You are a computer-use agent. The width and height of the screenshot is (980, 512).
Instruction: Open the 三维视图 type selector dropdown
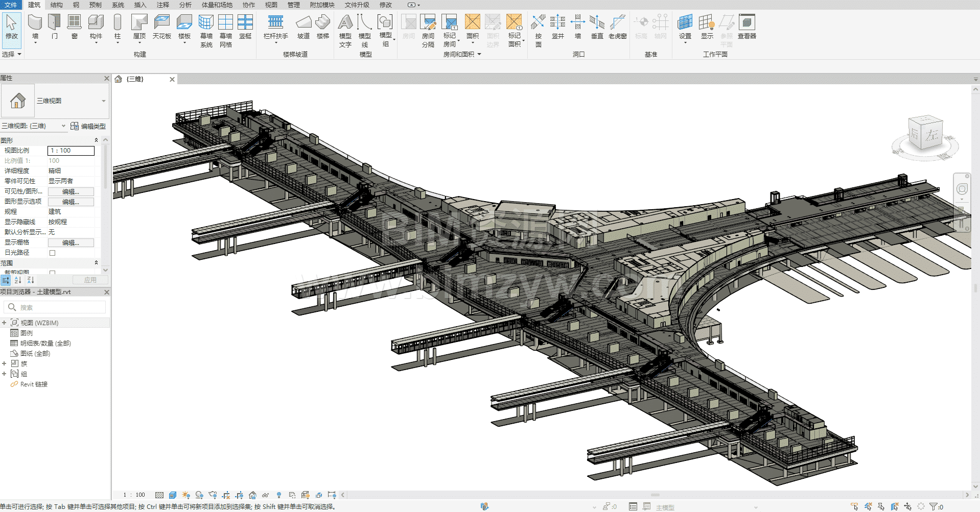pos(104,101)
